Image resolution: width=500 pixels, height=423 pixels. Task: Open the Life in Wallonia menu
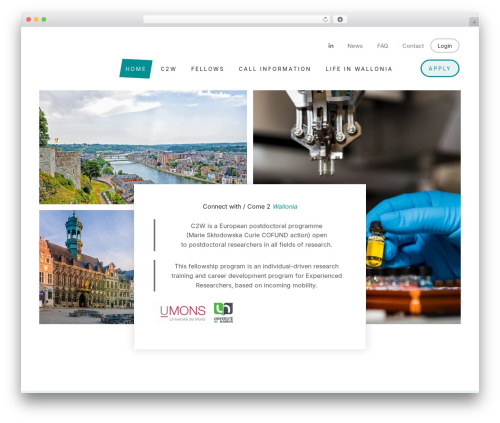359,69
